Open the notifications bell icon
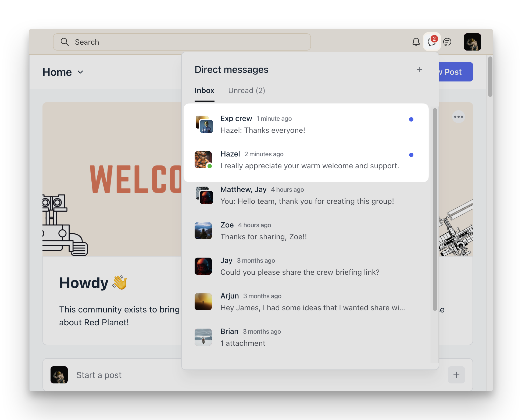This screenshot has height=420, width=522. click(416, 42)
